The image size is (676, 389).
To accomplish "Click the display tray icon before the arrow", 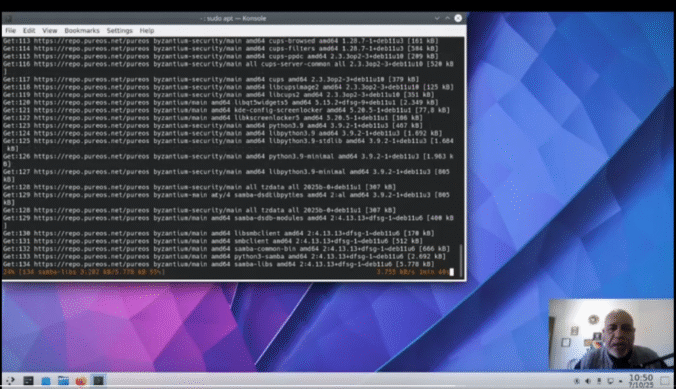I will [x=610, y=381].
